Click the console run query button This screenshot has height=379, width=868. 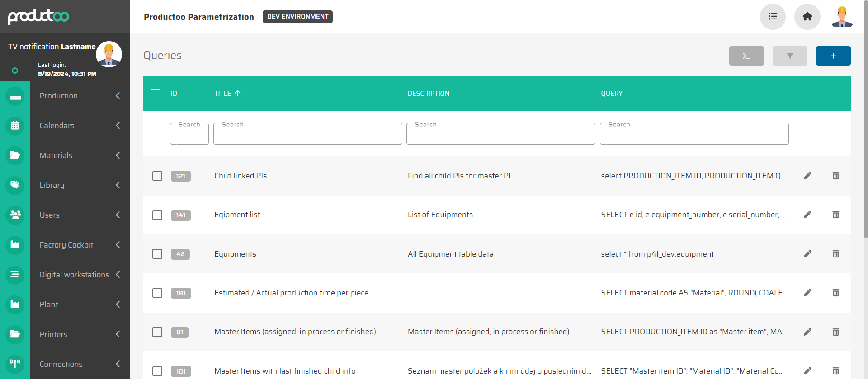[746, 56]
